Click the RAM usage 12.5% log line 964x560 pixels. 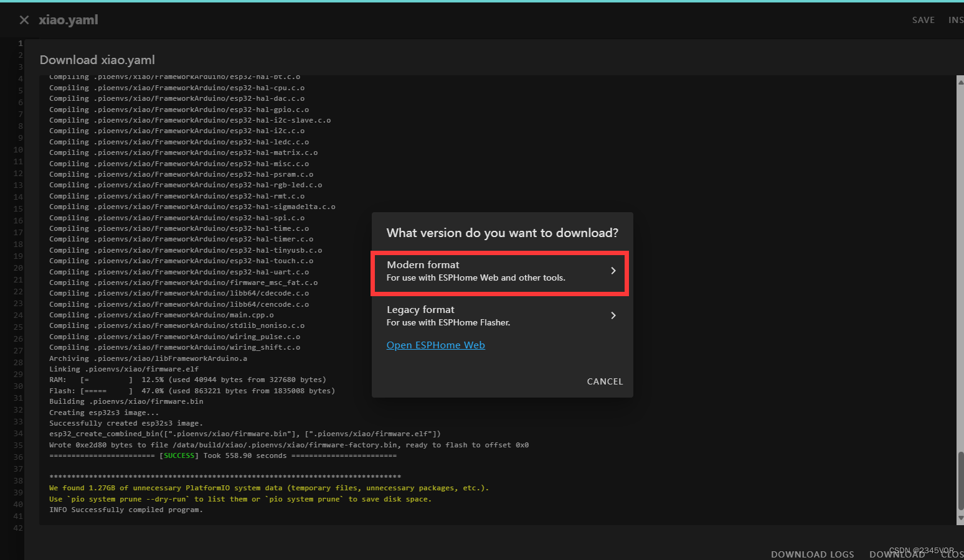[187, 380]
